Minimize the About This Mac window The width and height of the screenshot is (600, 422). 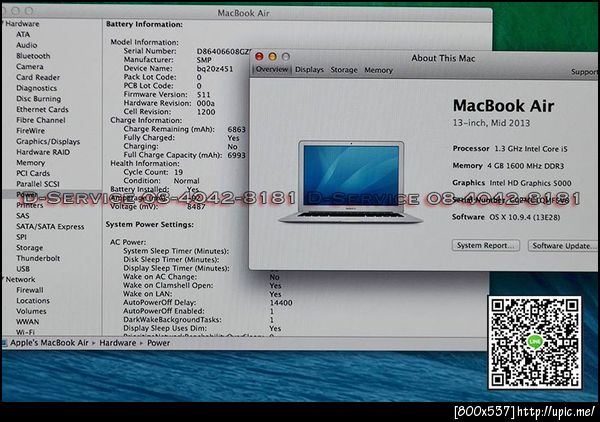(272, 57)
